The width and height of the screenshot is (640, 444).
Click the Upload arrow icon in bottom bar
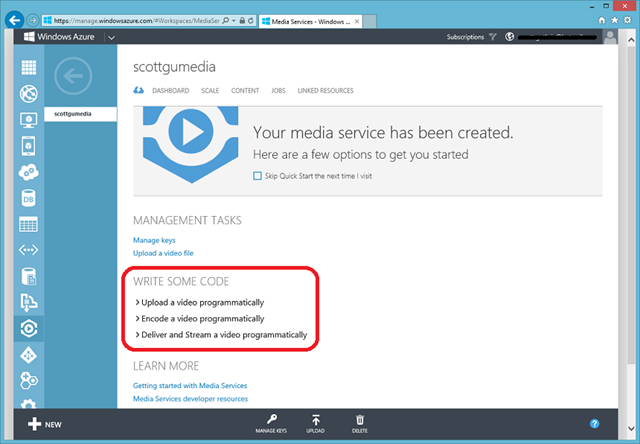[x=316, y=420]
